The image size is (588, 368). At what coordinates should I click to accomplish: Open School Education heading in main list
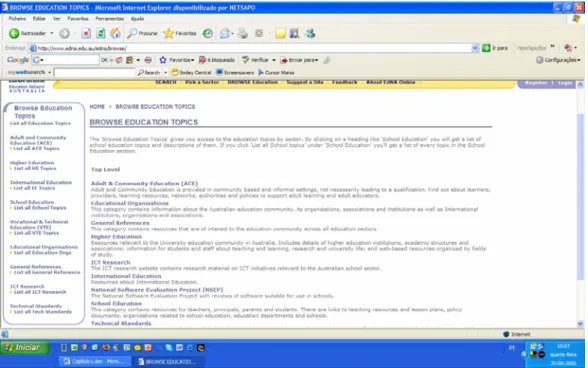pyautogui.click(x=116, y=303)
